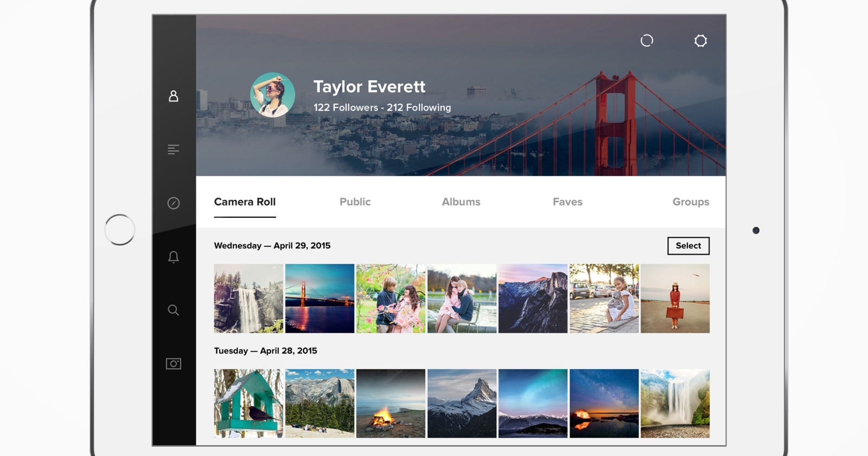Open the two children with blossoms photo
The height and width of the screenshot is (456, 868).
[x=391, y=299]
